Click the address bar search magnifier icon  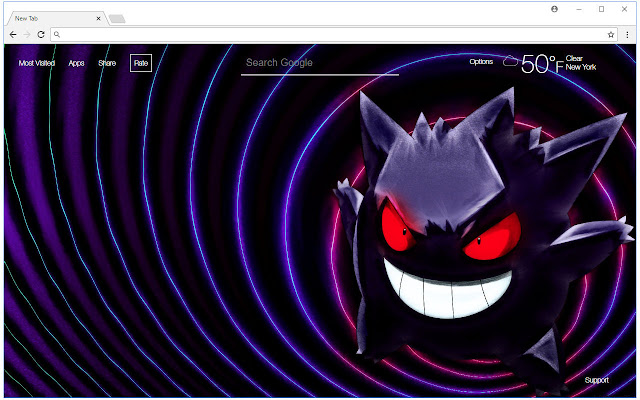coord(57,35)
